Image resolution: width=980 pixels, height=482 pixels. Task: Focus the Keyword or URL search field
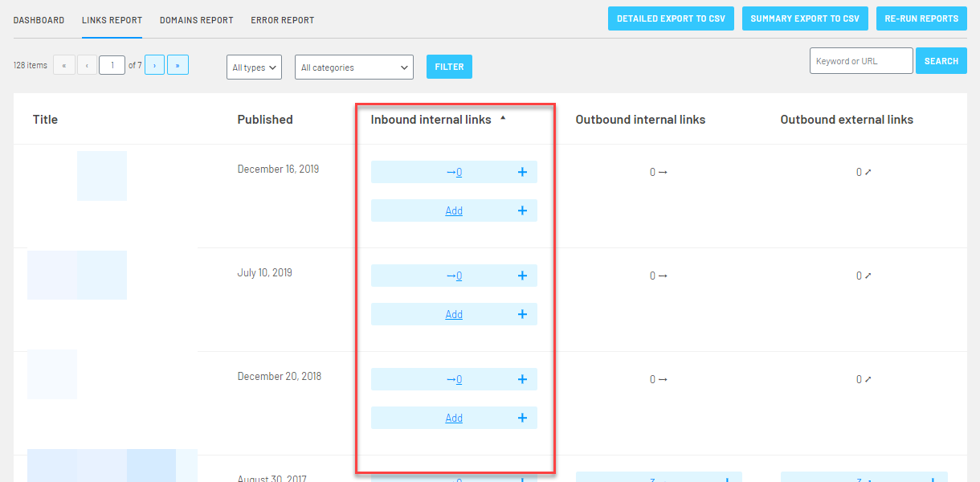861,61
